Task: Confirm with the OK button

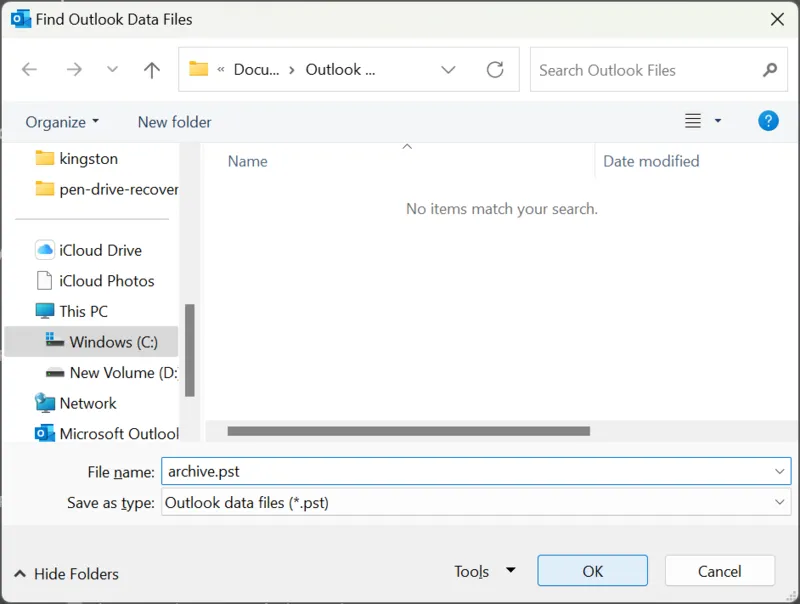Action: click(x=592, y=570)
